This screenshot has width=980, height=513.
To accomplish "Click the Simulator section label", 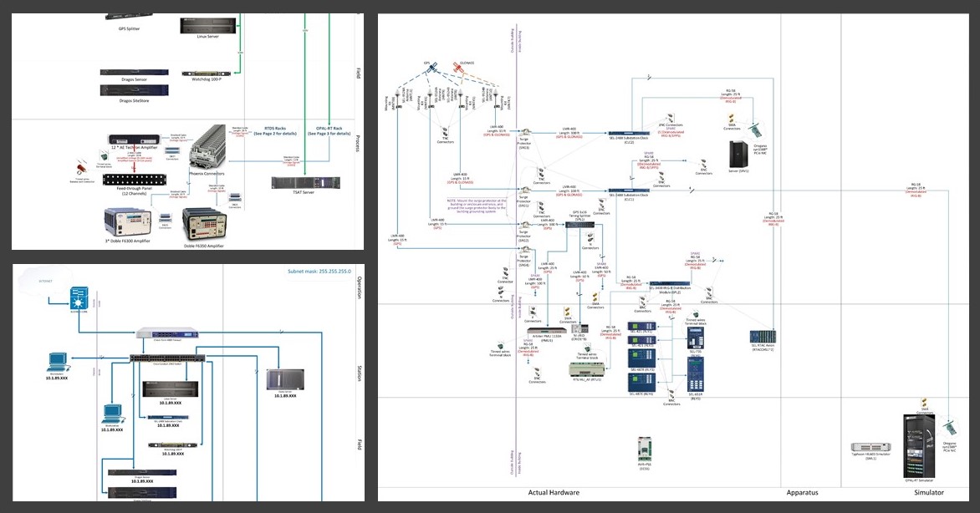I will (x=928, y=492).
